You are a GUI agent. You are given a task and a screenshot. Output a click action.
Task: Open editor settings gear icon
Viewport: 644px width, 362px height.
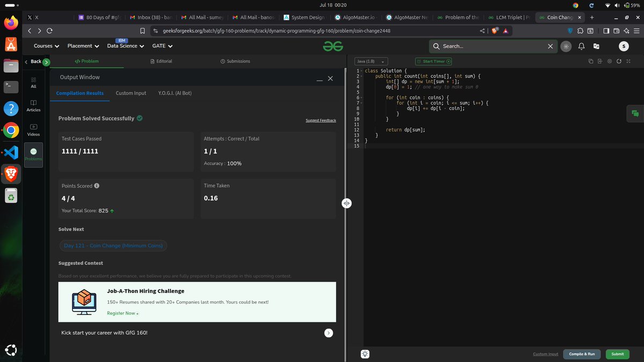click(610, 61)
